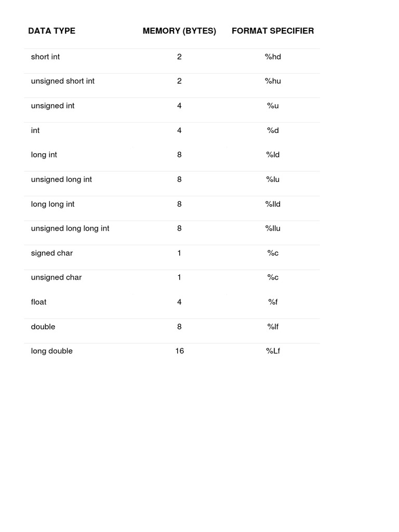Select the "short int" data type cell
399x532 pixels.
(x=45, y=57)
